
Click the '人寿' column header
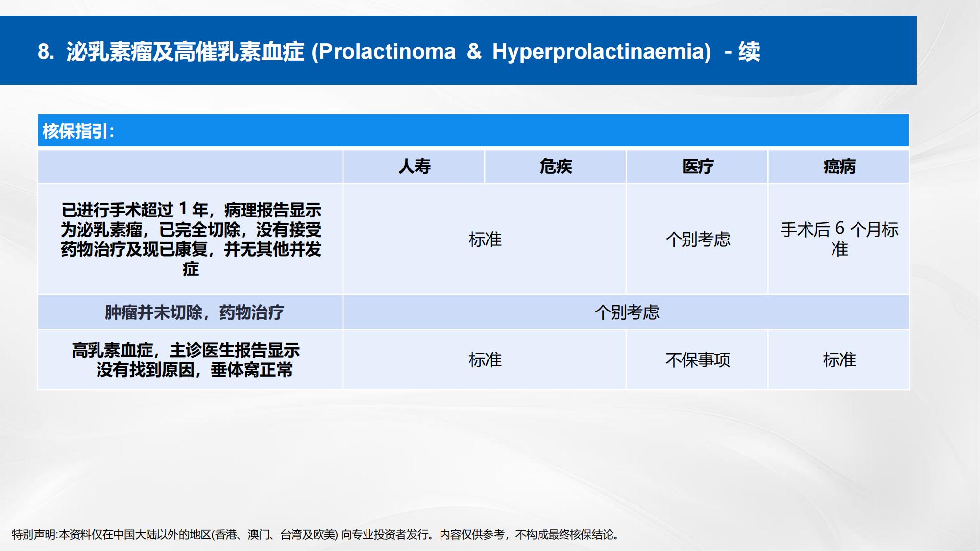pos(414,167)
